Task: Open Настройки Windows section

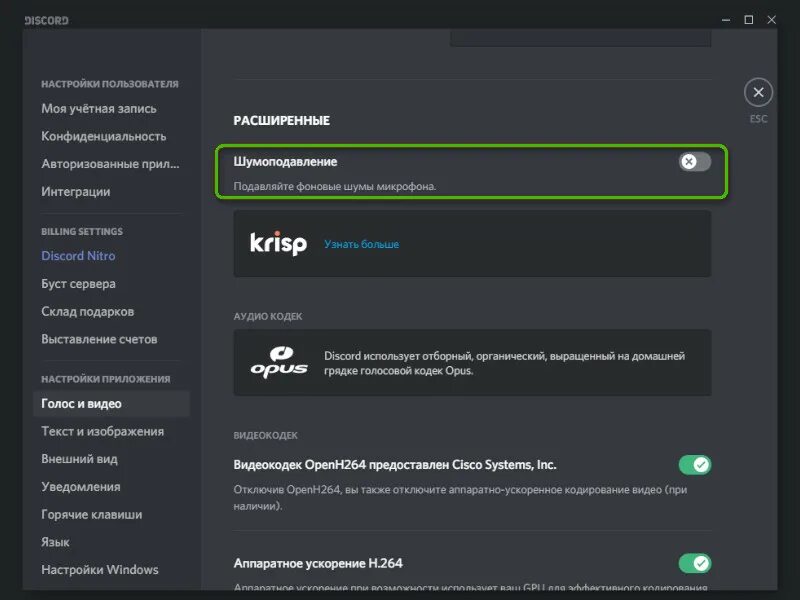Action: [99, 569]
